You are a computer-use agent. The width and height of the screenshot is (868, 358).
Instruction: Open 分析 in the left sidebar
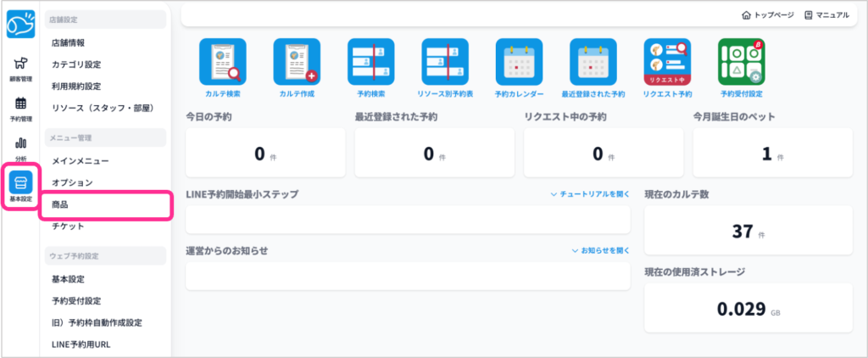point(20,148)
